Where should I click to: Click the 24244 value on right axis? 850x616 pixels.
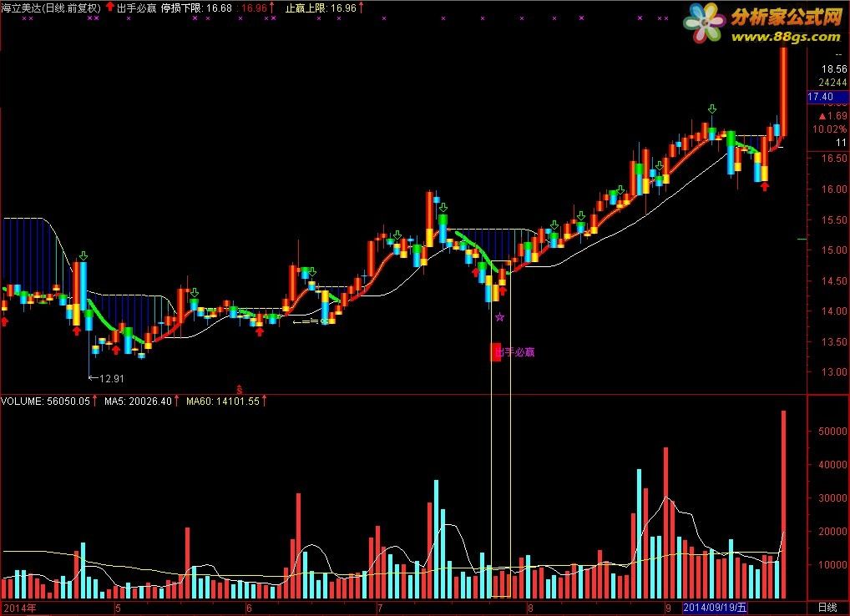832,83
